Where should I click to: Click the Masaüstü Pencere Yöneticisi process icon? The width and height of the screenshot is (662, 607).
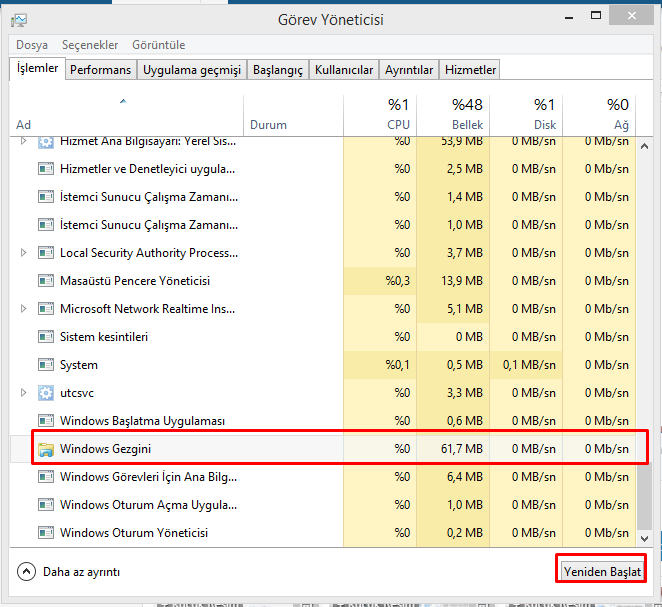(46, 281)
